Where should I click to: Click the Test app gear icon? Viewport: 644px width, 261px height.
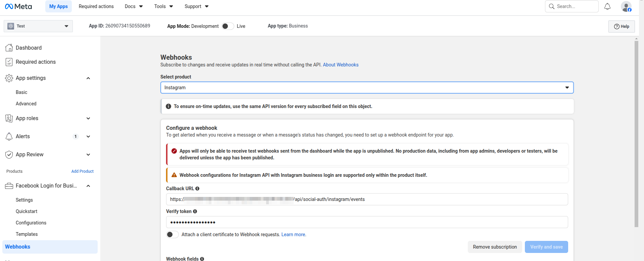[x=11, y=26]
